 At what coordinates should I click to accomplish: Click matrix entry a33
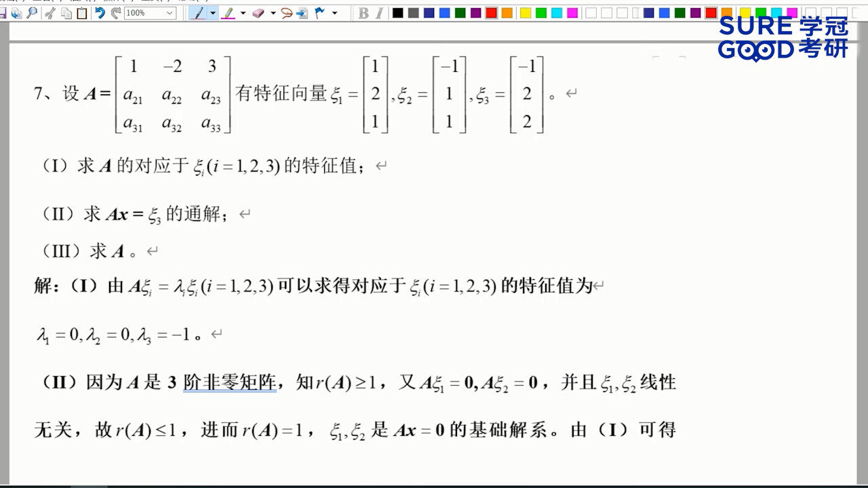[x=211, y=124]
